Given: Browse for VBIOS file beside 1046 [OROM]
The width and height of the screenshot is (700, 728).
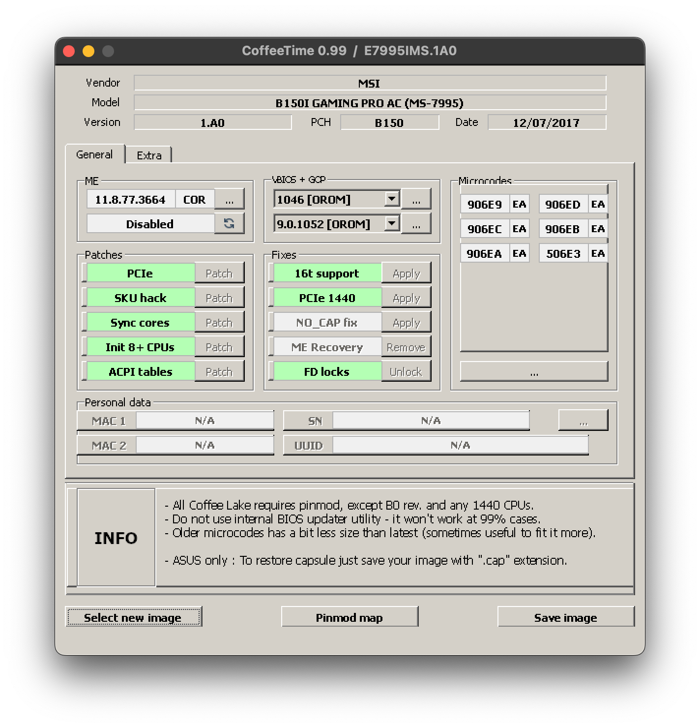Looking at the screenshot, I should point(416,199).
